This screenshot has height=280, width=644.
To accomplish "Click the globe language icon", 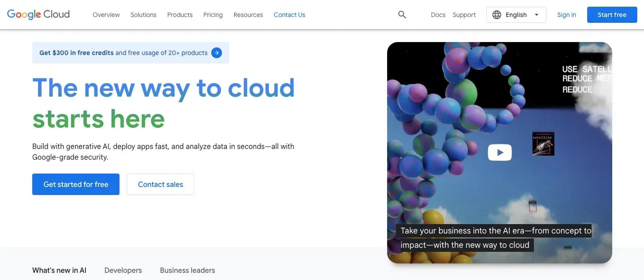I will [497, 15].
